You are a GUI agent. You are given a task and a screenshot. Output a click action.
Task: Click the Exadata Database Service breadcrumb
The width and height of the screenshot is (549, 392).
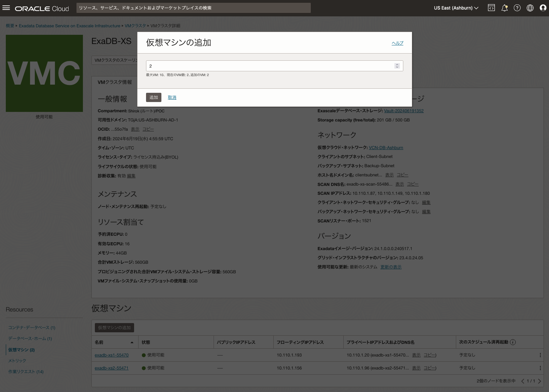coord(70,26)
